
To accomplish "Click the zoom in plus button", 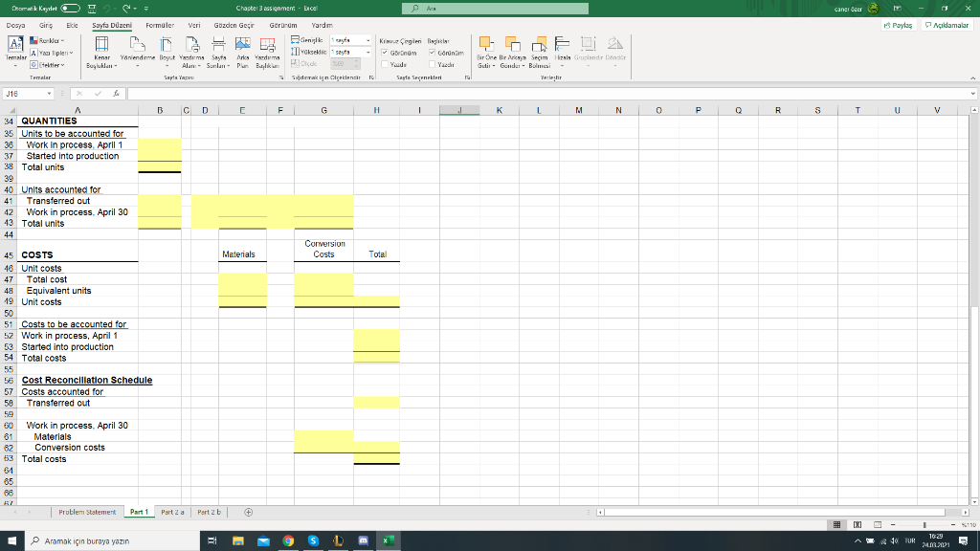I will click(952, 525).
